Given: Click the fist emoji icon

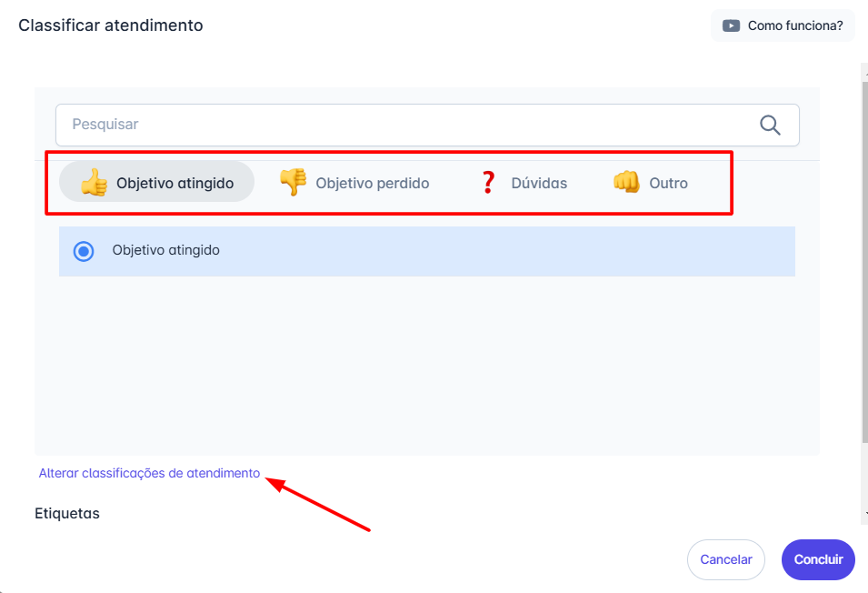Looking at the screenshot, I should (626, 183).
